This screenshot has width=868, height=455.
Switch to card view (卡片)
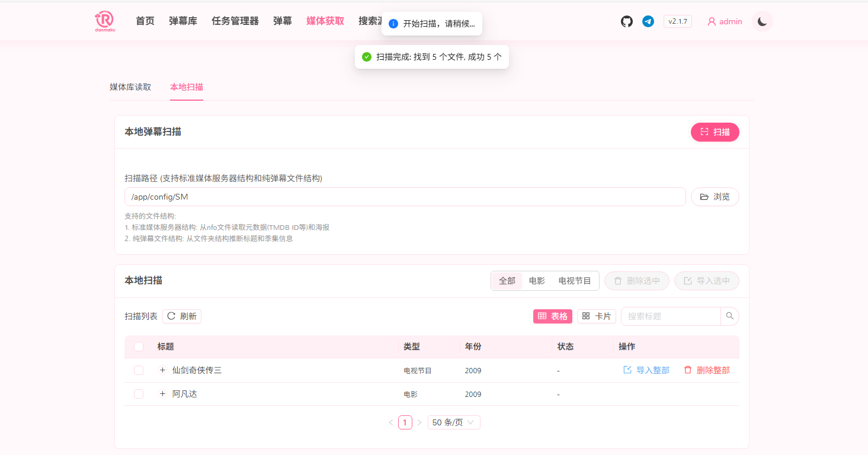(x=597, y=316)
